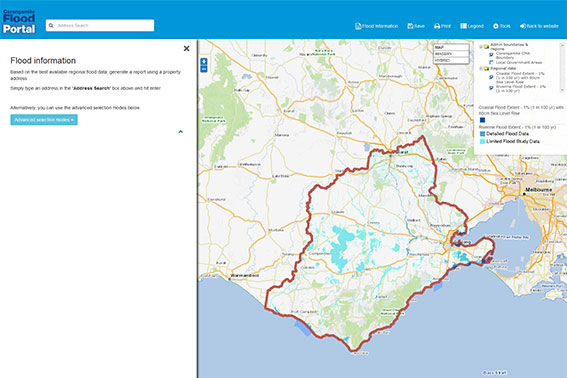Click the Detailed Flood Data legend swatch
The height and width of the screenshot is (378, 567).
[482, 134]
